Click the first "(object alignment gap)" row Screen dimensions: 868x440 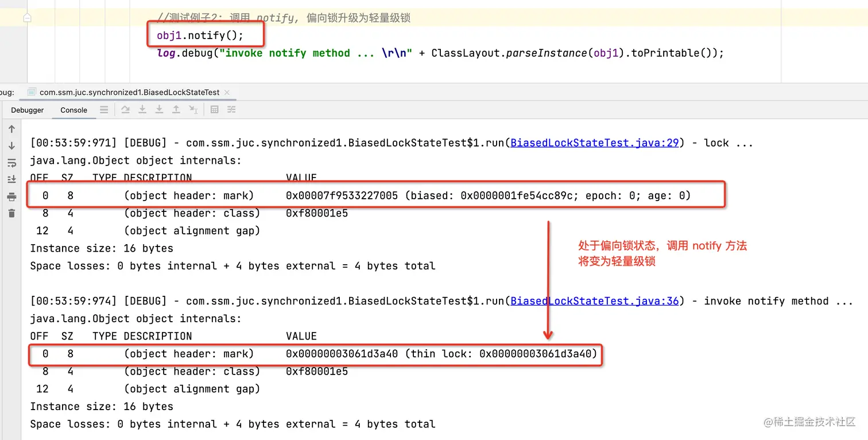pos(192,231)
